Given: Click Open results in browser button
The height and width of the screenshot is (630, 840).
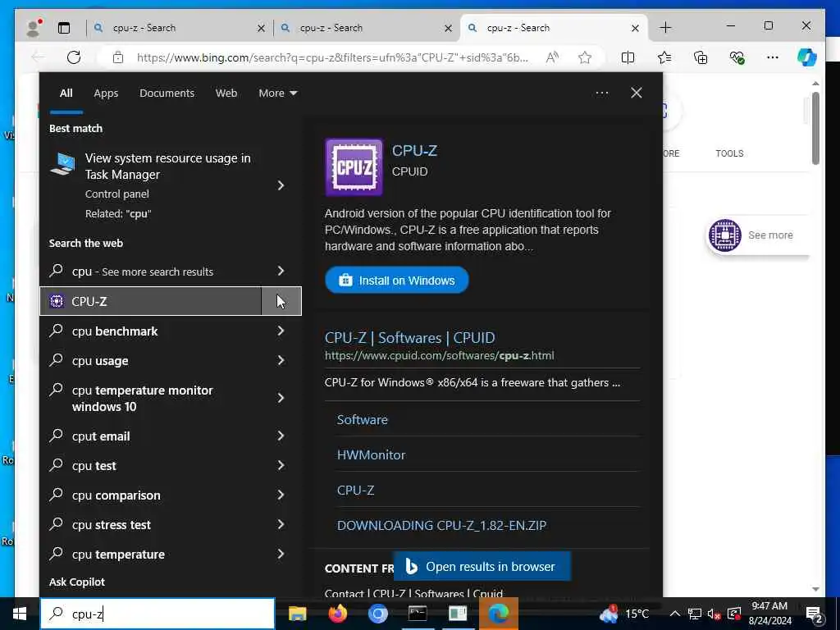Looking at the screenshot, I should (x=482, y=566).
